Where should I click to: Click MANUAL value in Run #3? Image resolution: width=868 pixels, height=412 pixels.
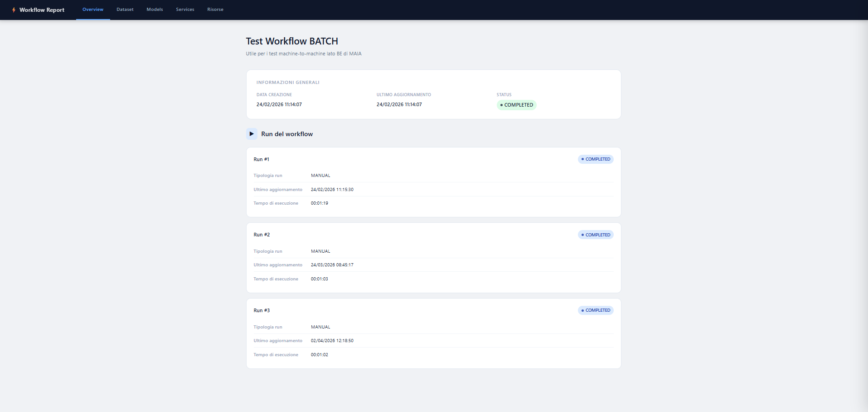320,327
